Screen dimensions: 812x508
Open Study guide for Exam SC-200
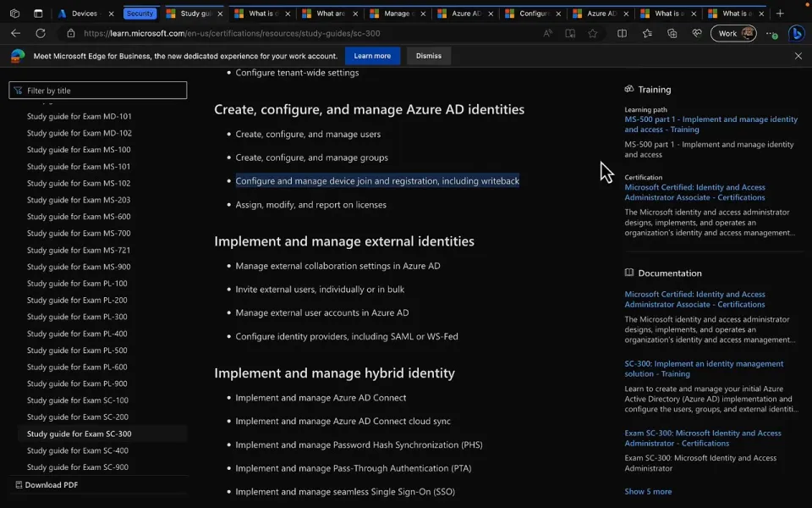click(x=78, y=417)
